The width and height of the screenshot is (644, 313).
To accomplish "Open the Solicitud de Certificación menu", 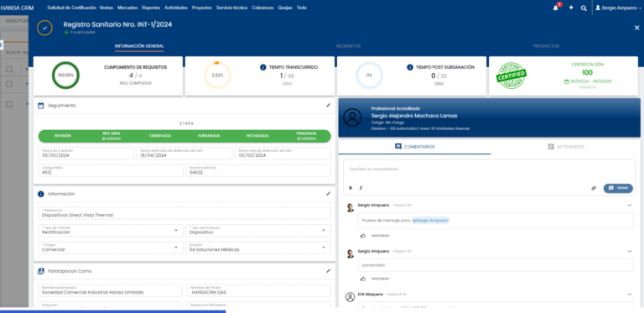I will point(72,8).
